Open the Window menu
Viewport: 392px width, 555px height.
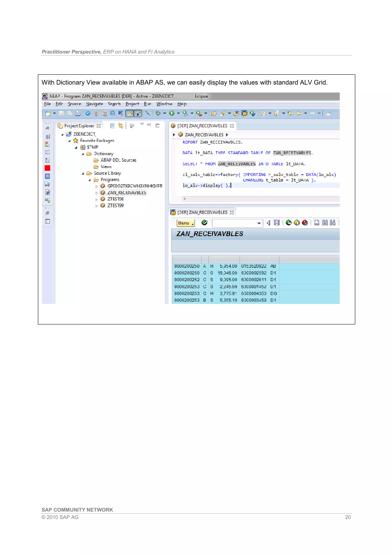[164, 104]
